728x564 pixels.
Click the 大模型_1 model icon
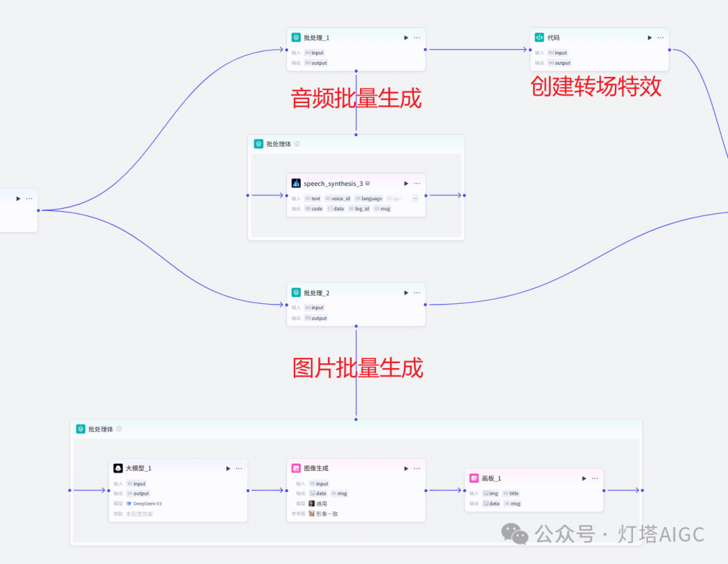coord(118,468)
